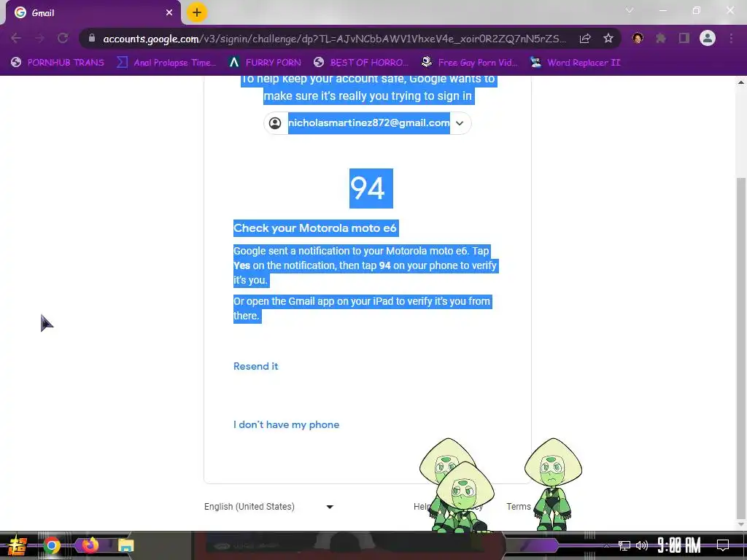Click the 9:00 AM taskbar clock

(x=679, y=545)
